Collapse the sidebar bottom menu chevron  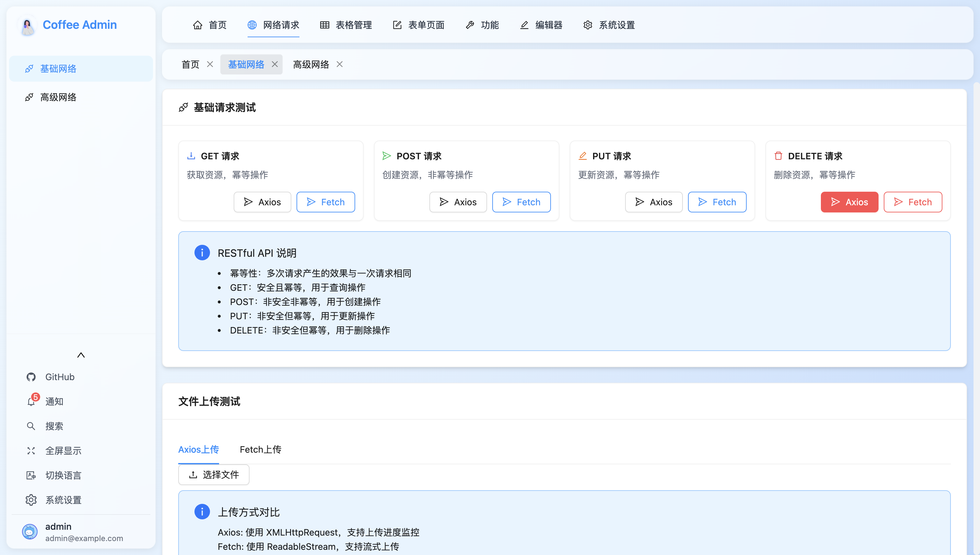(81, 355)
